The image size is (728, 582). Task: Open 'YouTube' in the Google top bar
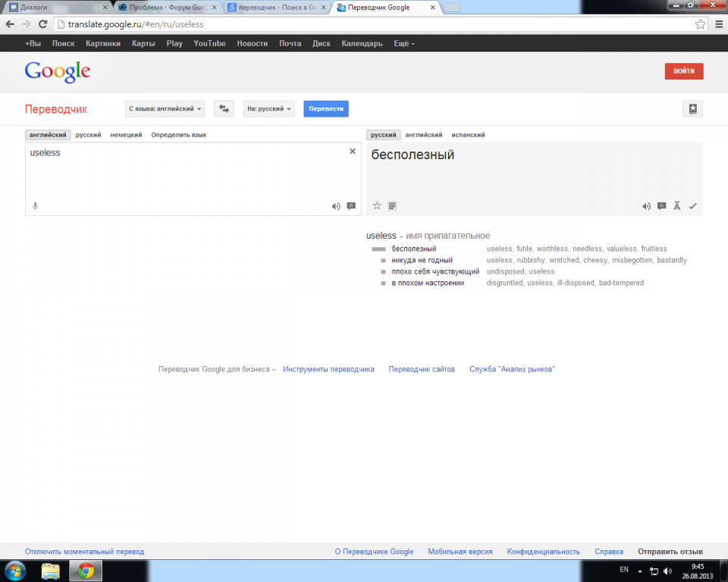coord(209,43)
